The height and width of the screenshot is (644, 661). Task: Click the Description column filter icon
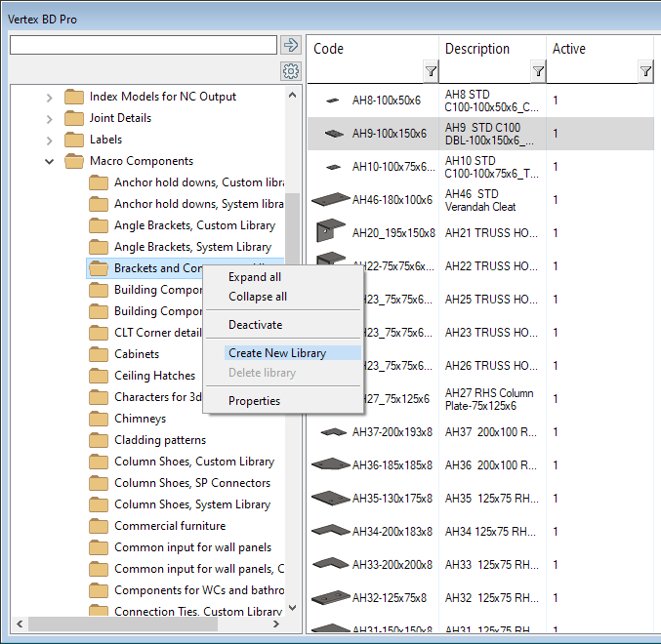coord(538,71)
